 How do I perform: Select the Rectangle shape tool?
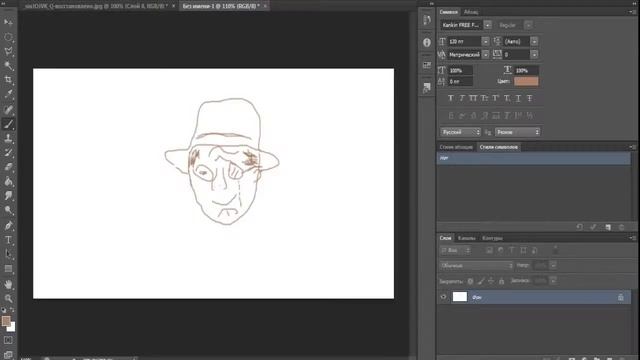click(x=8, y=269)
